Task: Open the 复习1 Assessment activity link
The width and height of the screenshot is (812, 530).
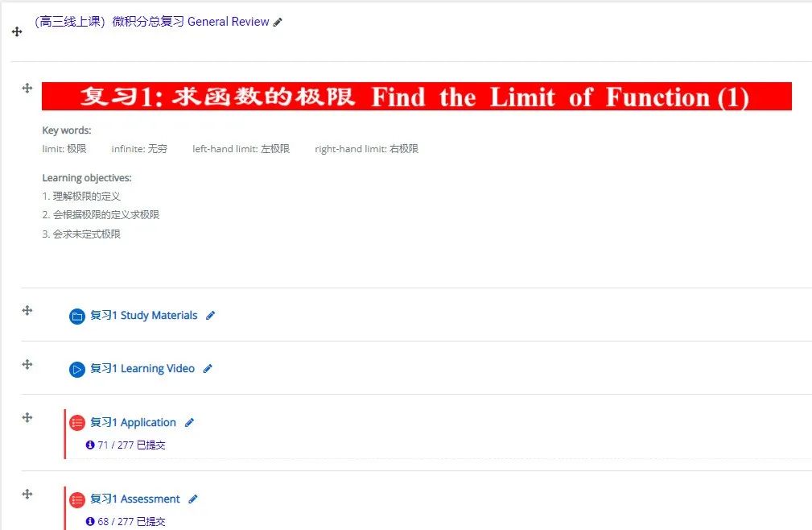Action: pos(134,499)
